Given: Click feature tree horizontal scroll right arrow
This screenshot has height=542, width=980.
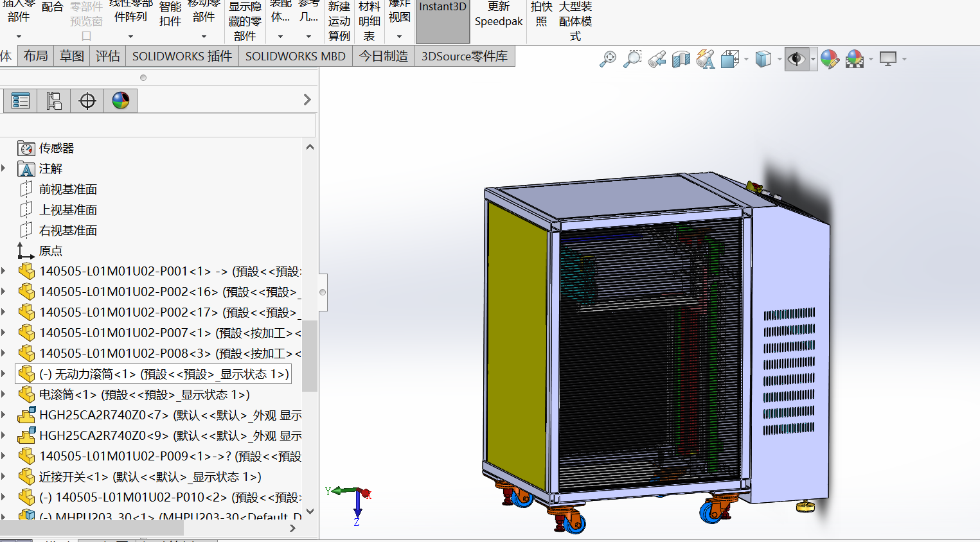Looking at the screenshot, I should click(x=292, y=528).
